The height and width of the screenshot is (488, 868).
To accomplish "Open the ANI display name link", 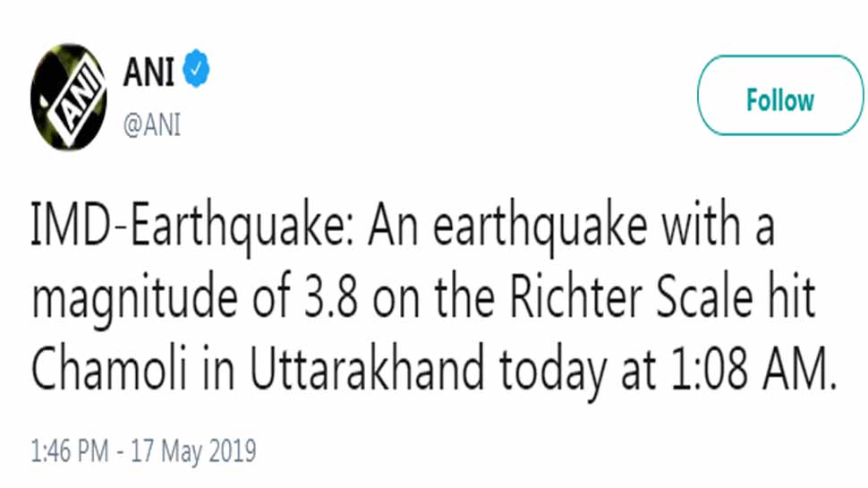I will click(x=149, y=72).
